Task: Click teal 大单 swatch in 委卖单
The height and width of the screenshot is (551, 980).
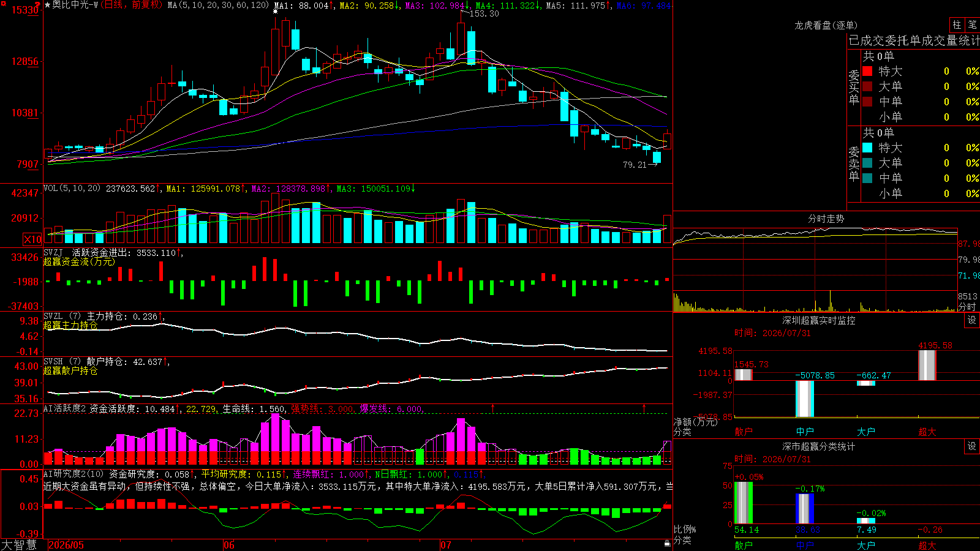Action: click(867, 163)
